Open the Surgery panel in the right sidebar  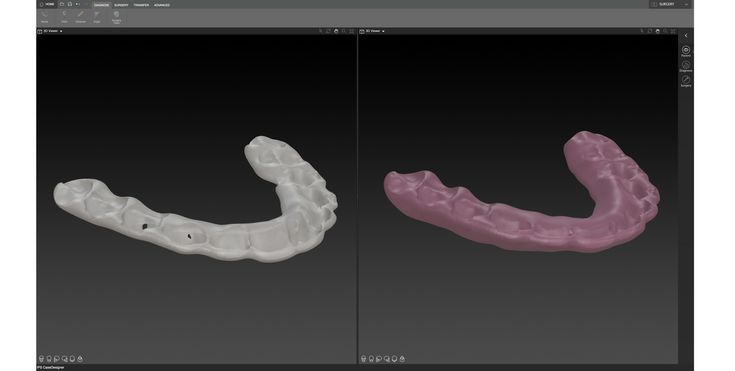[686, 81]
